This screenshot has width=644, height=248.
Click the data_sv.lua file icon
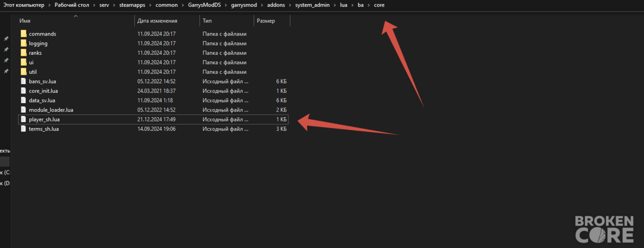(x=23, y=100)
